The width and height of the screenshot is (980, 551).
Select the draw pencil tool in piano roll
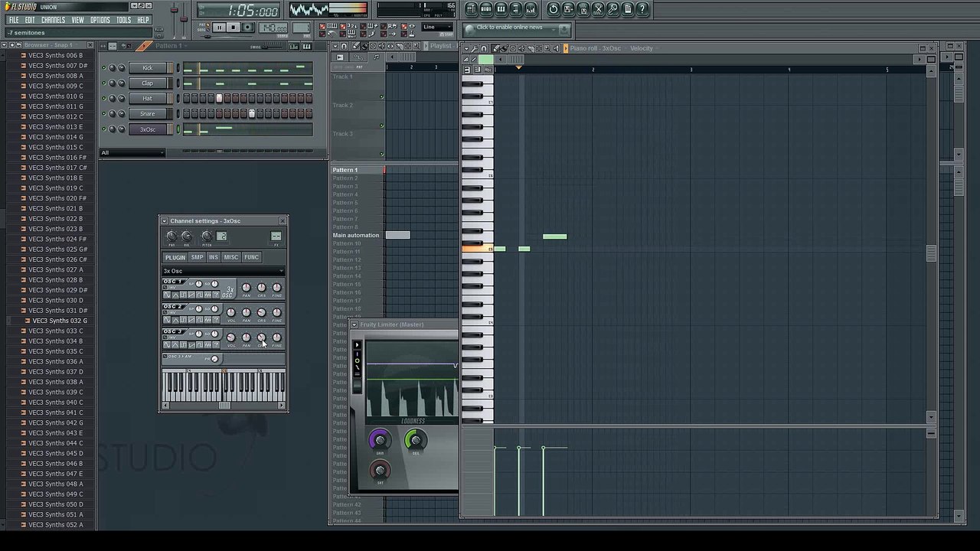click(x=496, y=48)
